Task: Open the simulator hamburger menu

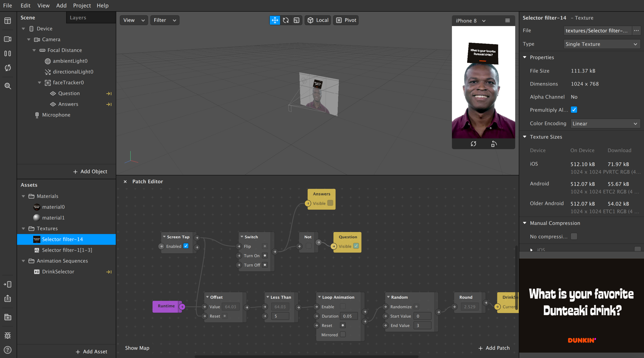Action: pyautogui.click(x=507, y=21)
